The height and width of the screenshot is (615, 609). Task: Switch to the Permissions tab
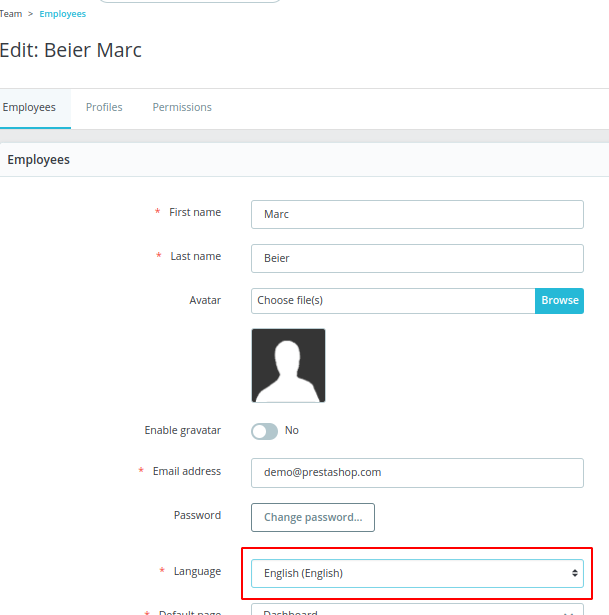coord(182,107)
